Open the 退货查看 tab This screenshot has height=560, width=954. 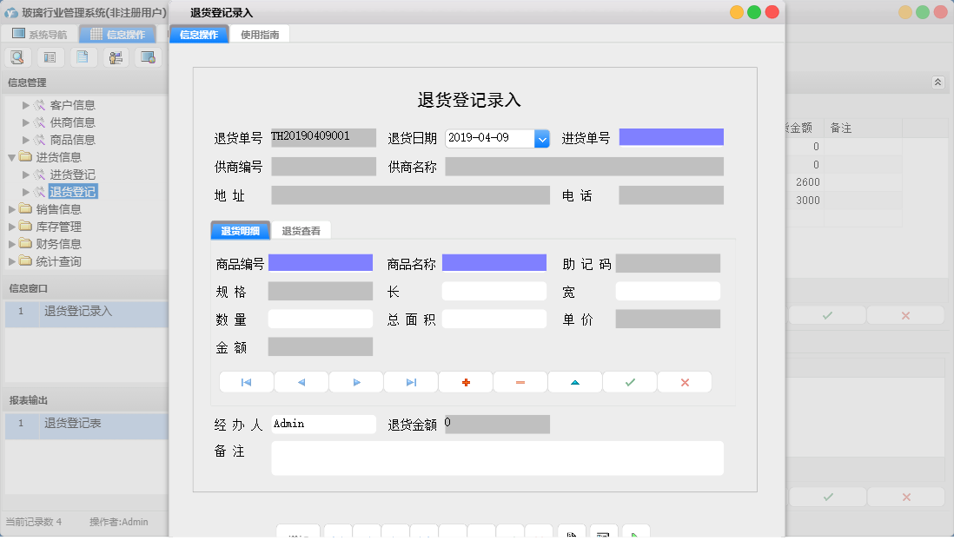click(x=301, y=230)
